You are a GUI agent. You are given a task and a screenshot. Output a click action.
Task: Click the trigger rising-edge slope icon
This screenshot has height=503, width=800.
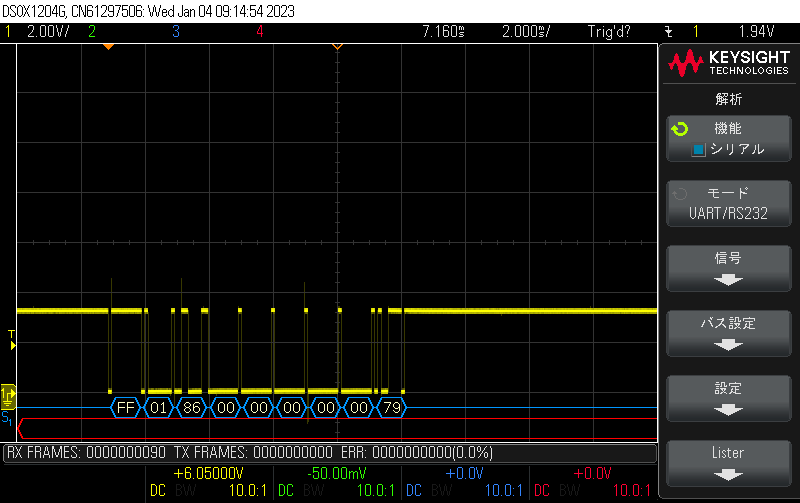pos(667,31)
